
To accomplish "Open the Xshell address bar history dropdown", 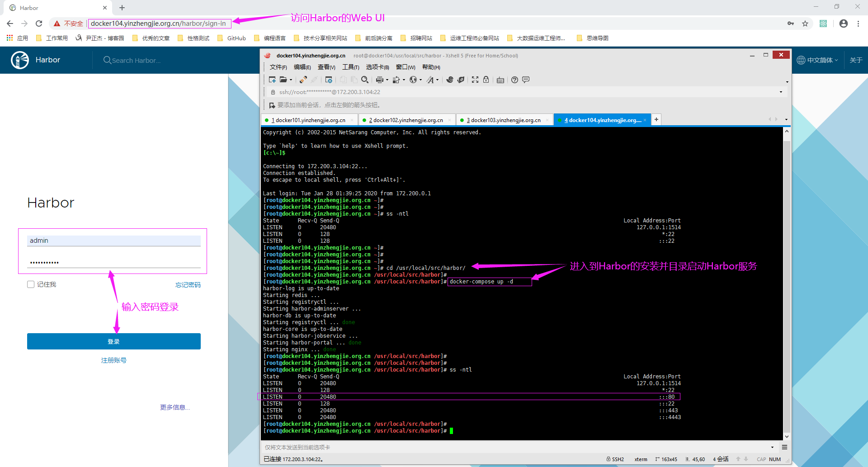I will [781, 92].
